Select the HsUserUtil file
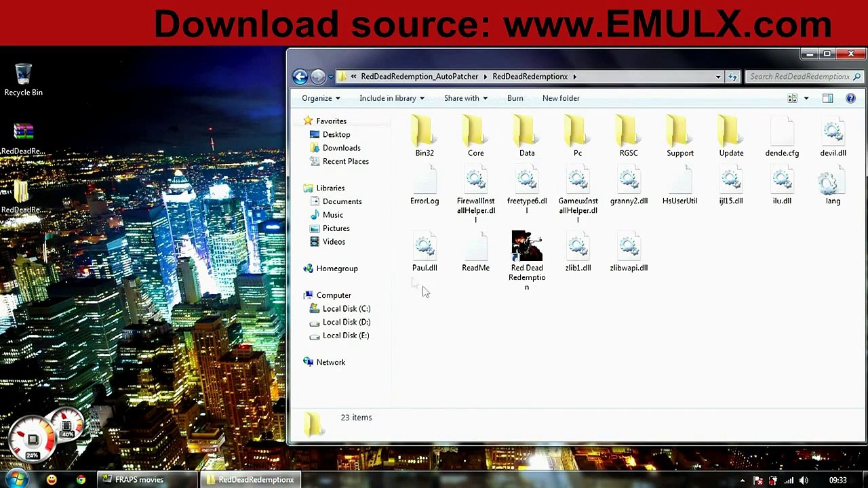Screen dimensions: 868x488 [680, 186]
